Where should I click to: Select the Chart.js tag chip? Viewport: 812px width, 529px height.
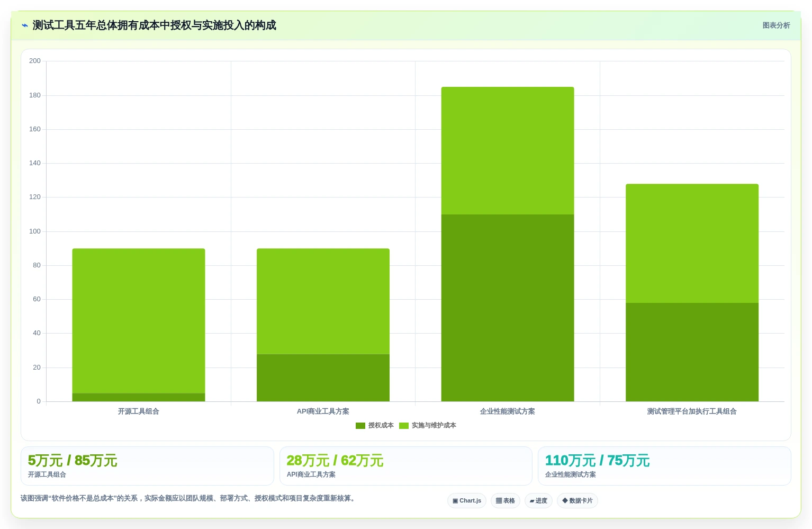(467, 500)
